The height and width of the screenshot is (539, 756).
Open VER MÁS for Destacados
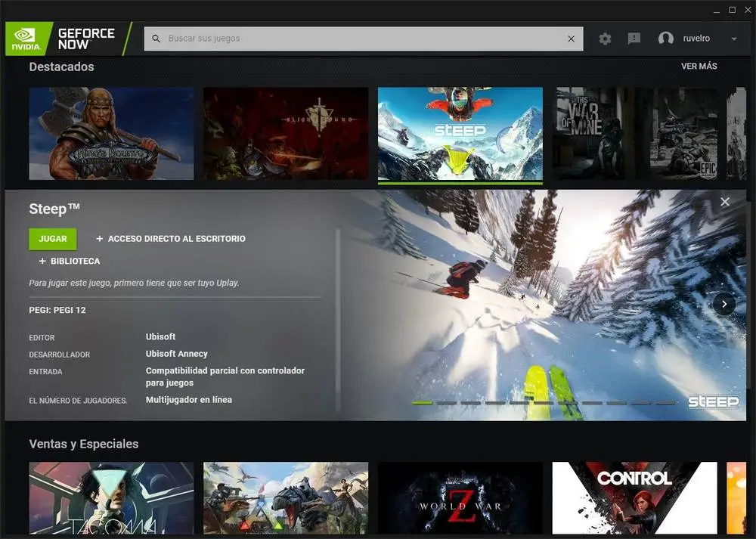[x=699, y=66]
